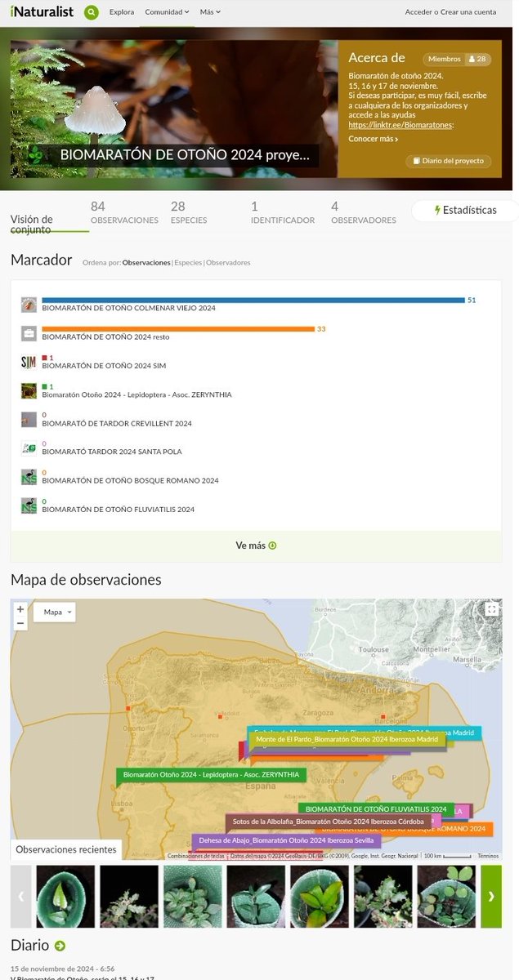The height and width of the screenshot is (980, 519).
Task: Click Lepidoptera ZERYNTHIA green map label
Action: coord(212,774)
